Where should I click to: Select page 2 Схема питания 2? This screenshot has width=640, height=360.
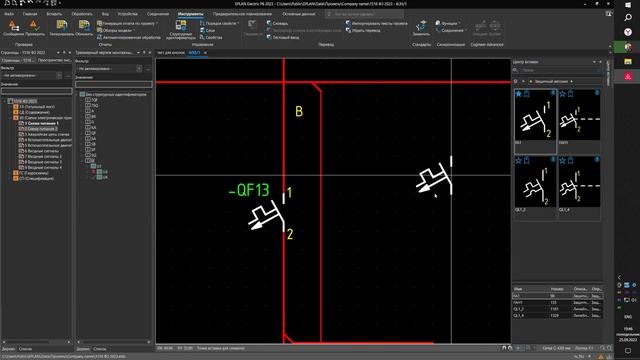pos(38,129)
